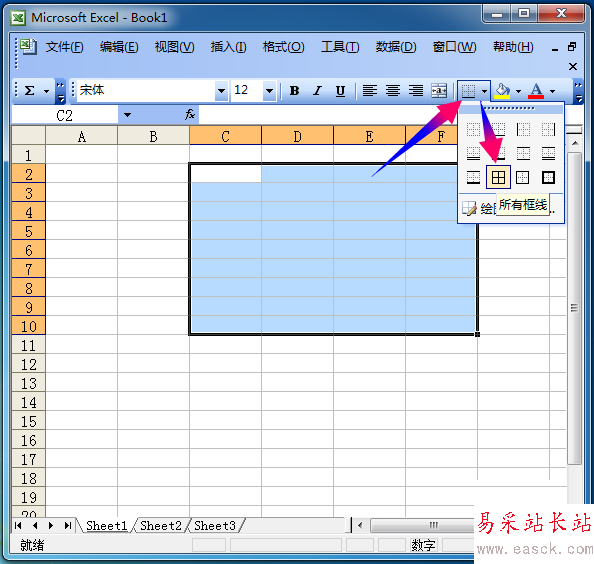Apply yellow Fill Color
Viewport: 594px width, 564px height.
[x=502, y=91]
